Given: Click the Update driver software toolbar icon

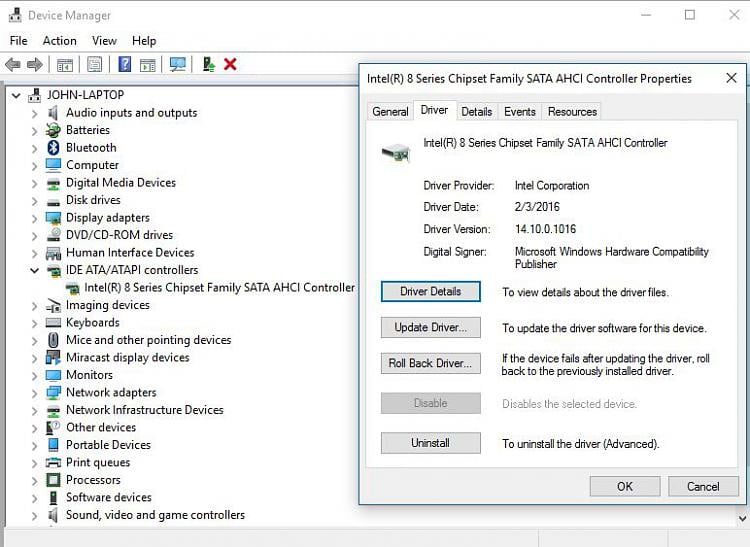Looking at the screenshot, I should tap(209, 64).
